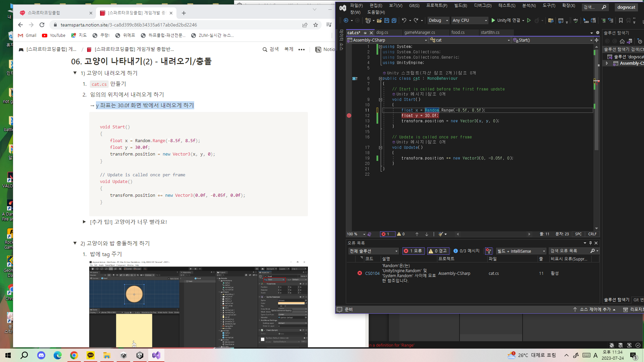Expand the Assembly-CSharp solution node
644x362 pixels.
[607, 63]
